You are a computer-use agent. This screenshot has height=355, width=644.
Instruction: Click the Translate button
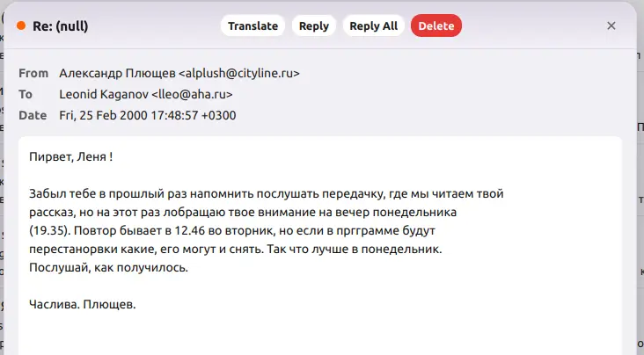pyautogui.click(x=252, y=25)
